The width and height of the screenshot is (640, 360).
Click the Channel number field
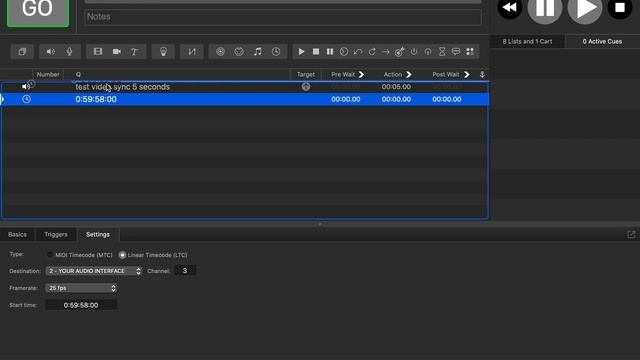click(x=185, y=271)
